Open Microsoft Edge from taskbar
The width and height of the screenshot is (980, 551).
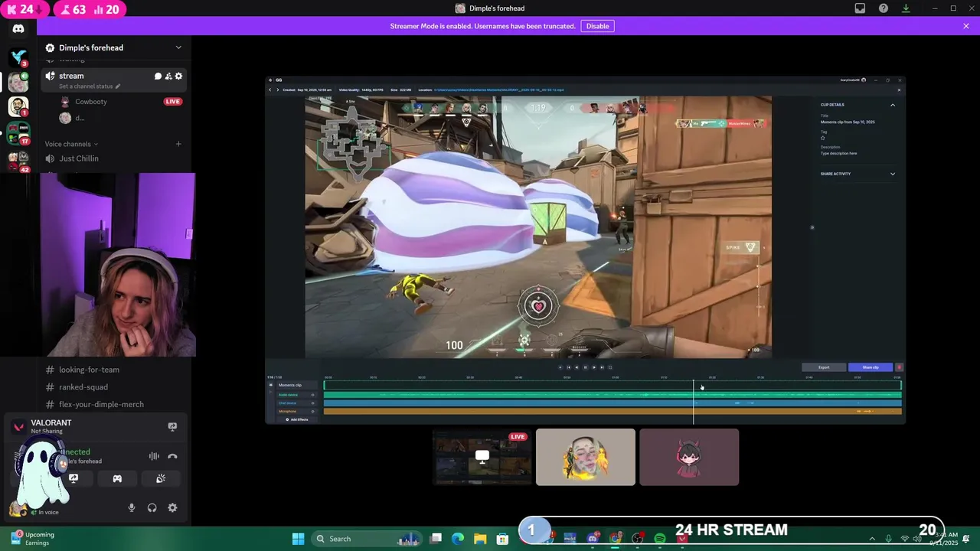tap(458, 539)
